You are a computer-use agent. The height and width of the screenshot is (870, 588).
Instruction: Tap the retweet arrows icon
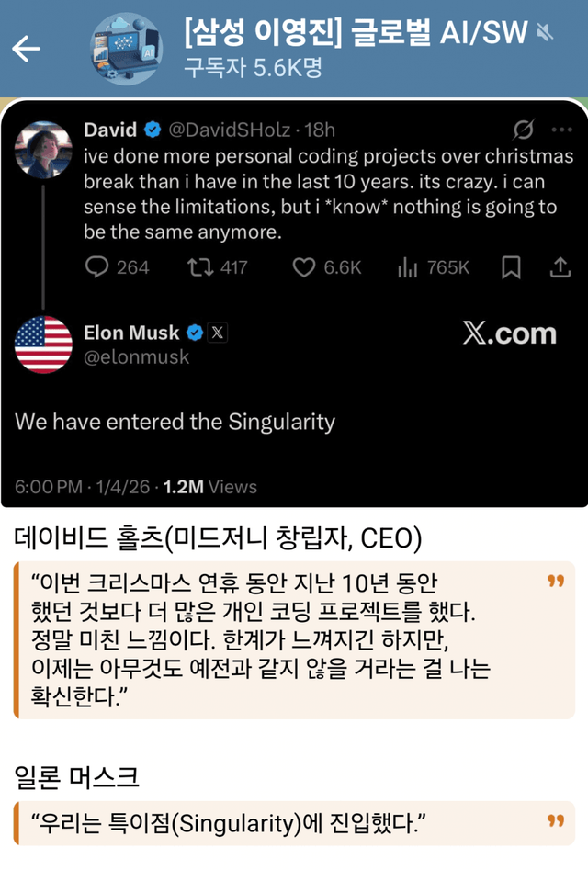click(x=199, y=267)
